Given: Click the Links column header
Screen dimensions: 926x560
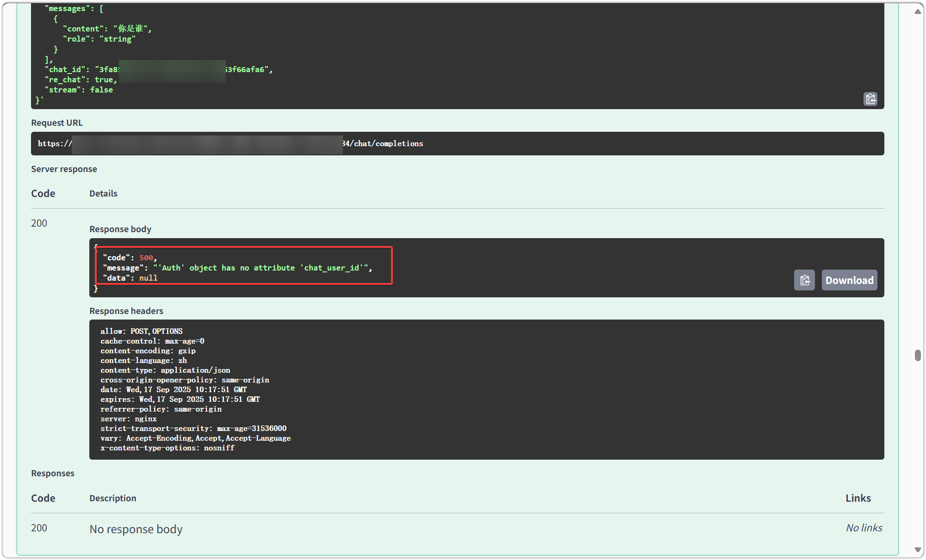Looking at the screenshot, I should [x=858, y=498].
